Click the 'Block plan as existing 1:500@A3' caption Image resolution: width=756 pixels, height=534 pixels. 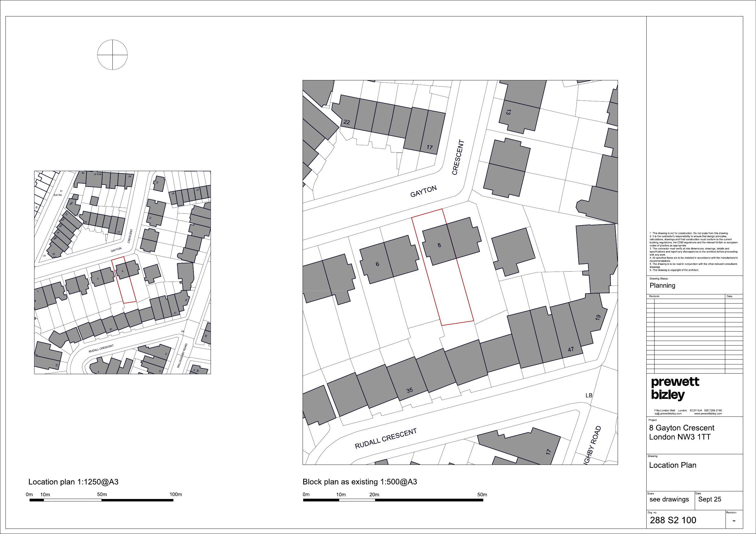point(360,482)
